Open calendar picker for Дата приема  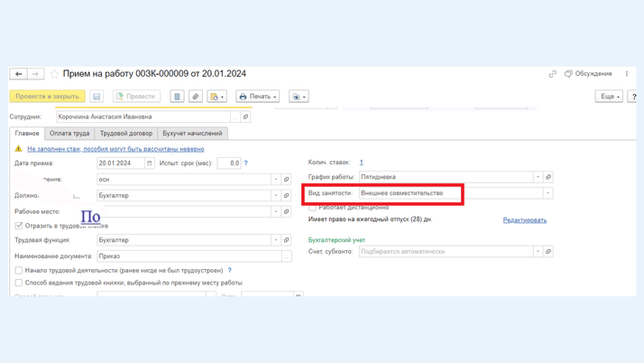150,163
